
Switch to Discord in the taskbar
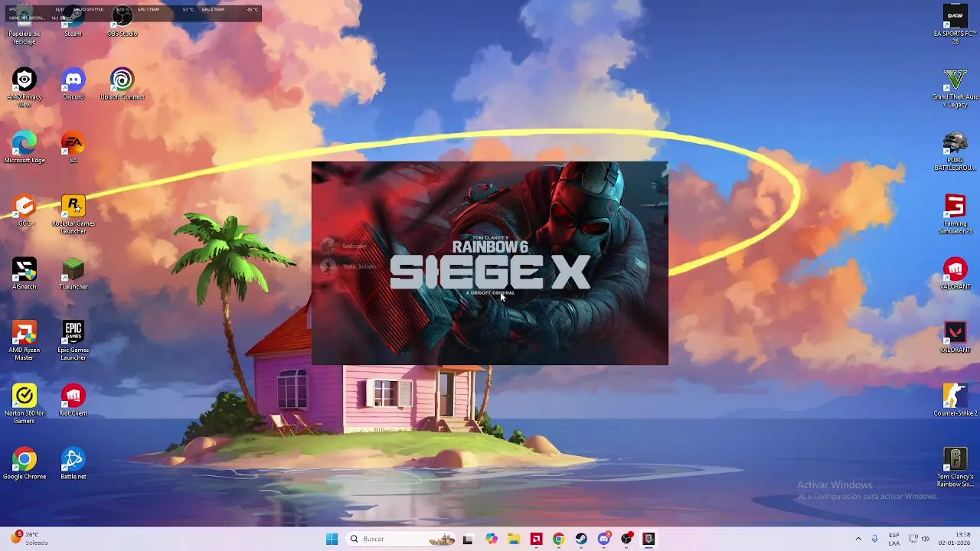click(604, 539)
